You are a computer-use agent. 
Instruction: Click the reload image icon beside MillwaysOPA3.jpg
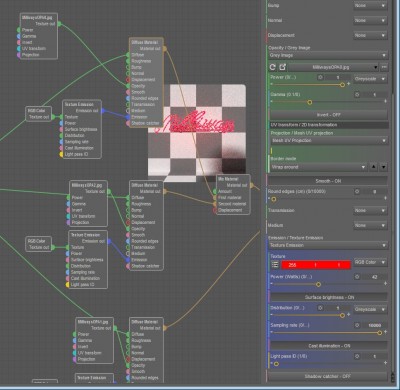pyautogui.click(x=272, y=67)
